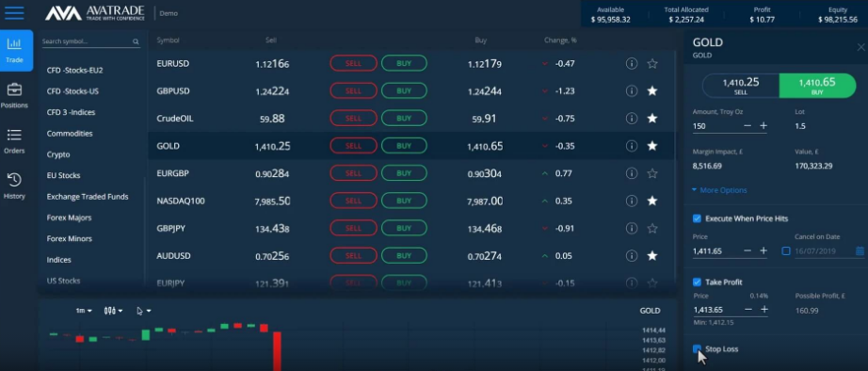Increase Amount with the plus button

click(764, 125)
